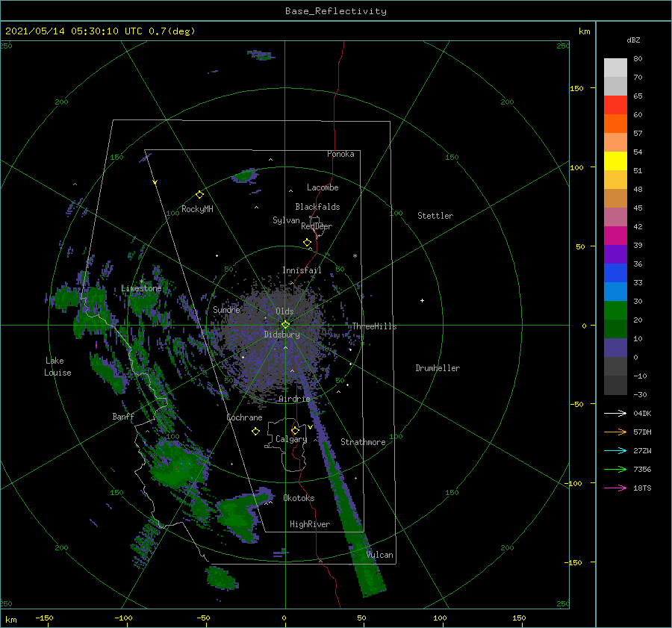Image resolution: width=672 pixels, height=628 pixels.
Task: Click the Vulcan city label
Action: tap(380, 555)
